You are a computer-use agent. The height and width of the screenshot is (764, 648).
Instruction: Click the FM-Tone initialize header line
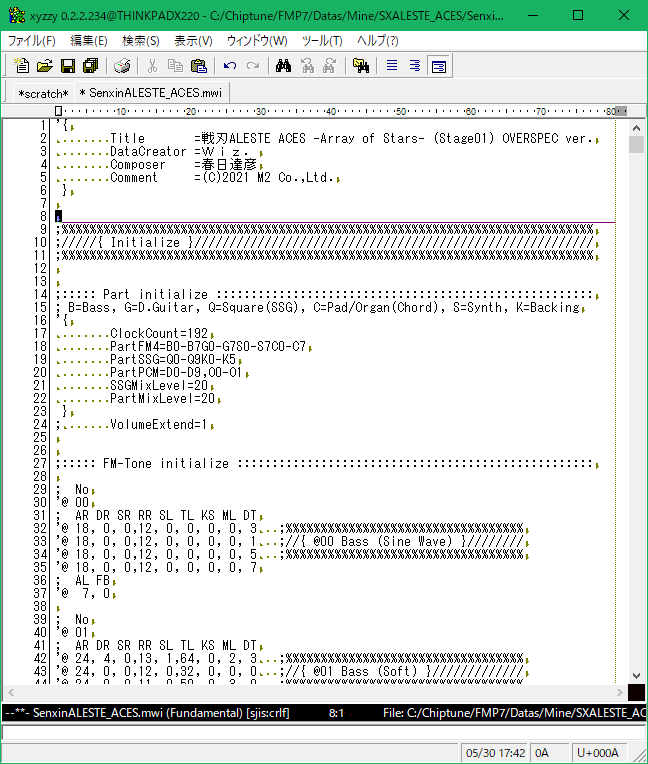[327, 464]
